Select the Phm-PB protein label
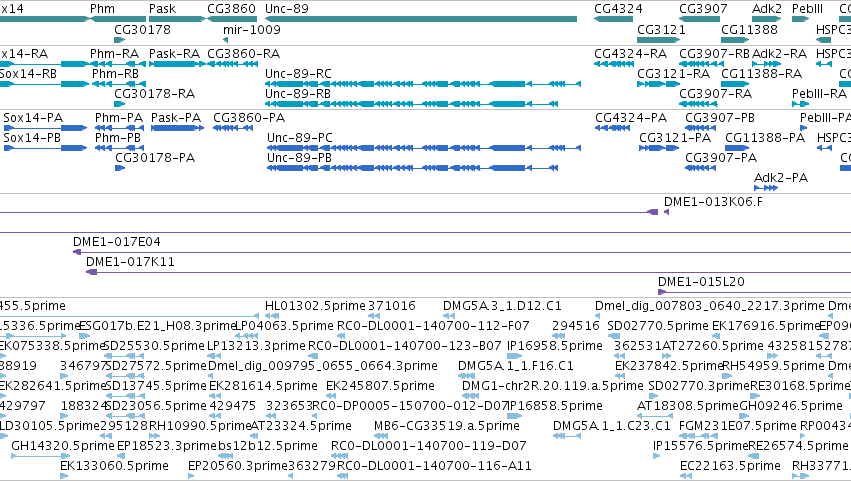The height and width of the screenshot is (481, 851). pos(118,137)
